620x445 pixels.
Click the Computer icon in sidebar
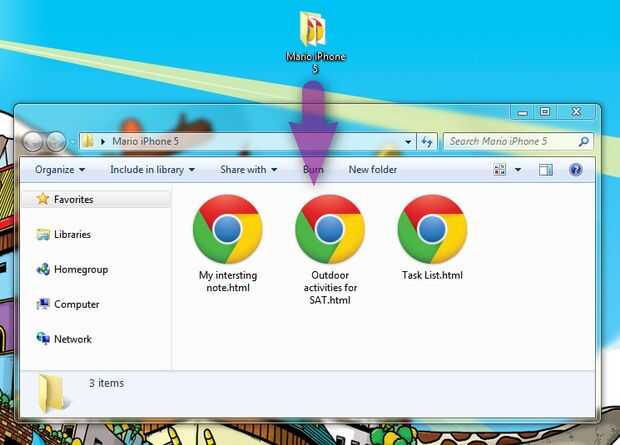pos(43,304)
